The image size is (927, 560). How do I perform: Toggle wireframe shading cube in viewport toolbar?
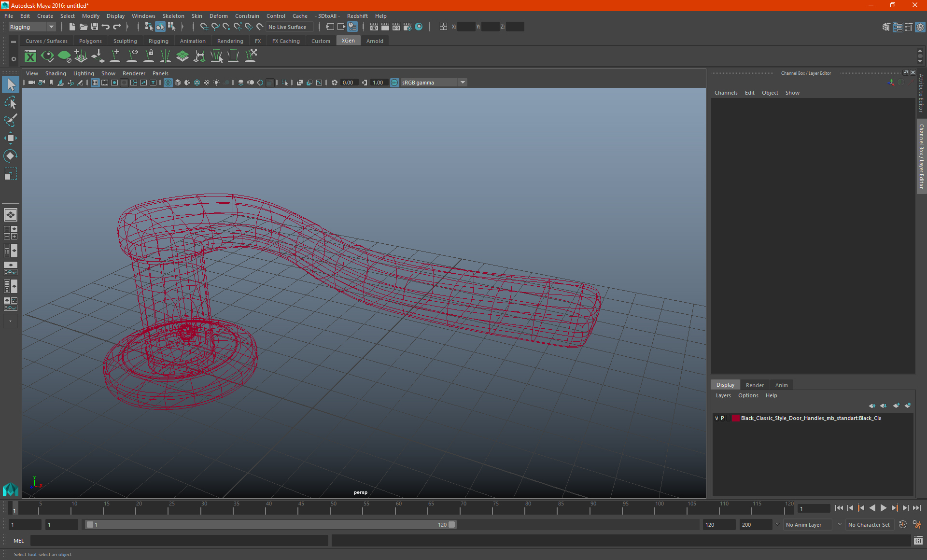168,83
